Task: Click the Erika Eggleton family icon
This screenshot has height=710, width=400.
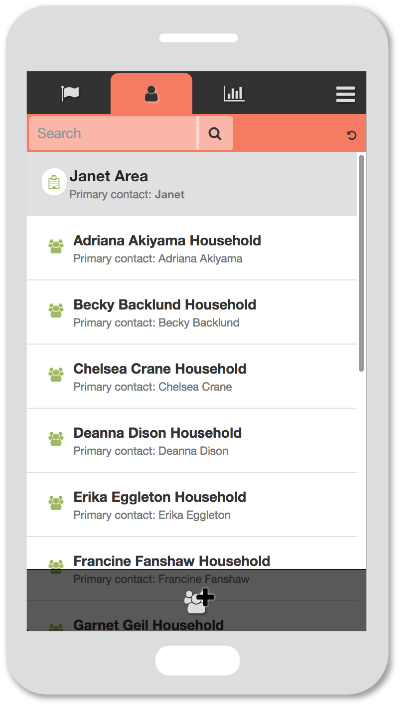Action: [x=56, y=503]
